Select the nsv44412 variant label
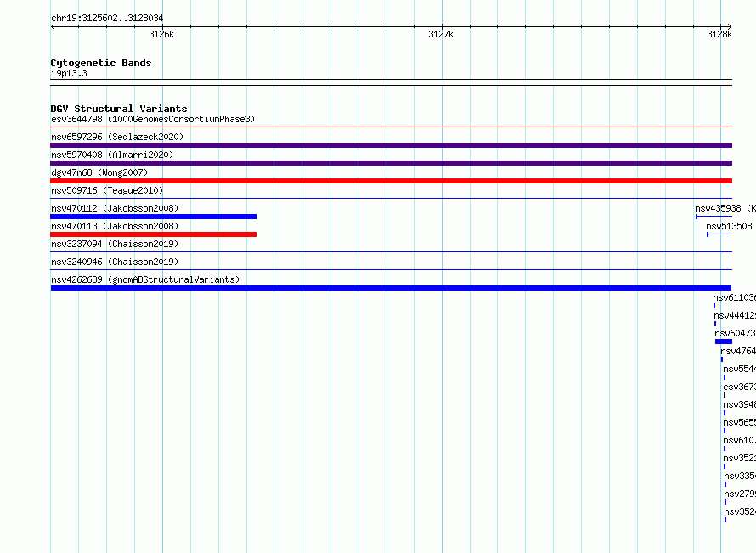This screenshot has height=553, width=756. 735,315
